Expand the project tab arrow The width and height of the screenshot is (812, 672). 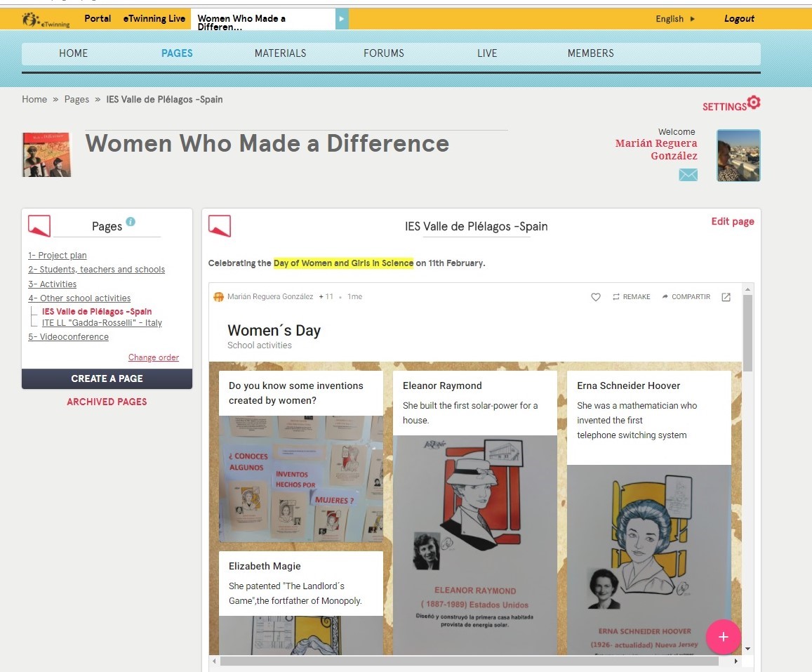342,19
